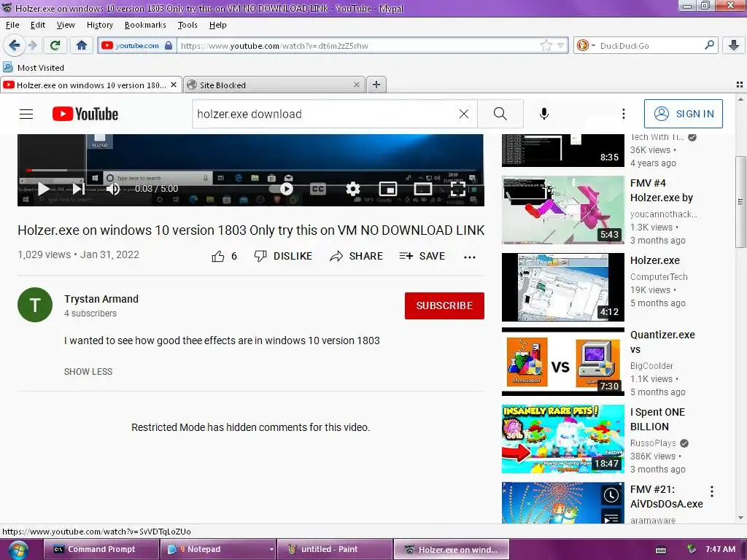747x560 pixels.
Task: Go back to the previous page
Action: tap(15, 46)
